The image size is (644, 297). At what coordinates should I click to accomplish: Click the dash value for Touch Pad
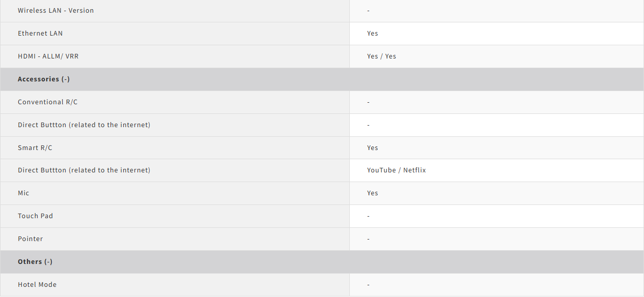click(368, 216)
